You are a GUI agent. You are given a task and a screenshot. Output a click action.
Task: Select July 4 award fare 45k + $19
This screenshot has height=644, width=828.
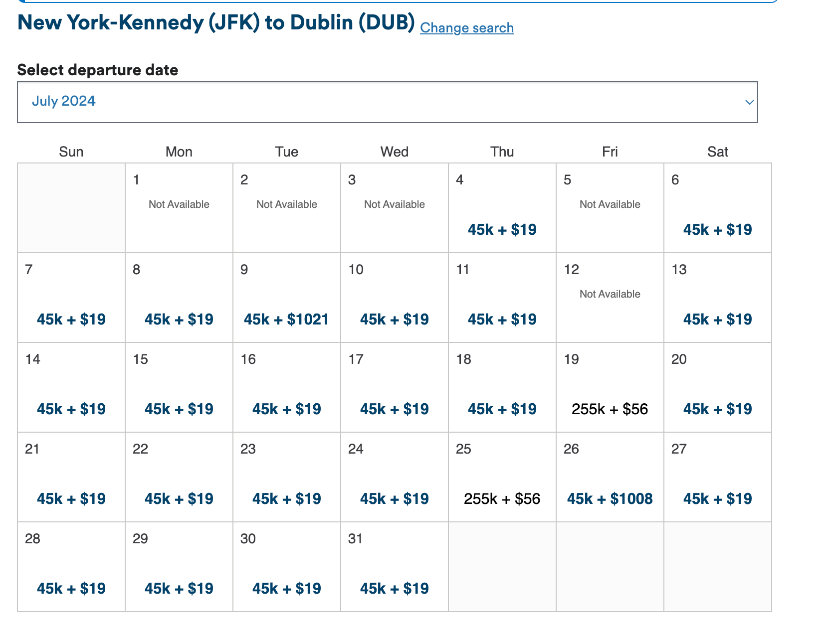pos(502,229)
